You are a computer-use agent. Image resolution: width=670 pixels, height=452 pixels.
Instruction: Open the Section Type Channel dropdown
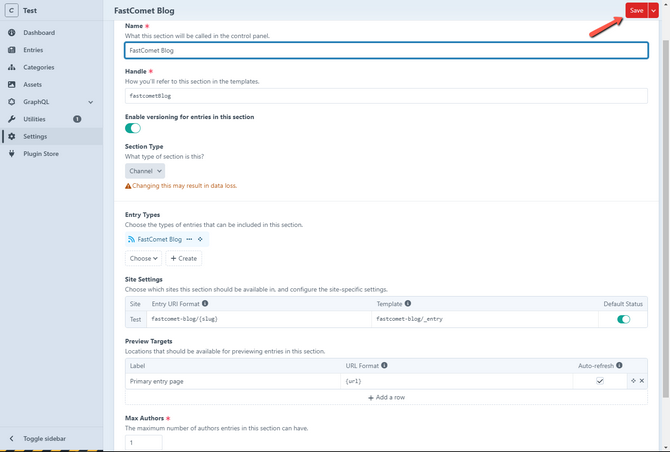coord(145,171)
